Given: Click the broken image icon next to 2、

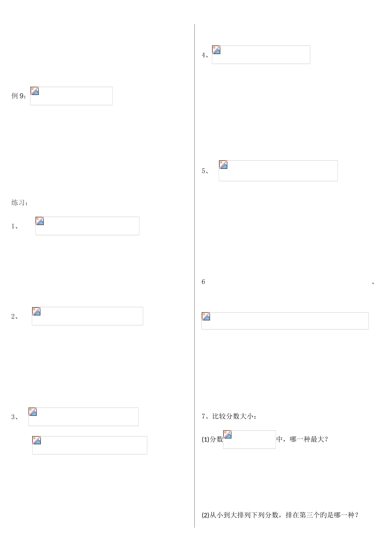Looking at the screenshot, I should 37,311.
